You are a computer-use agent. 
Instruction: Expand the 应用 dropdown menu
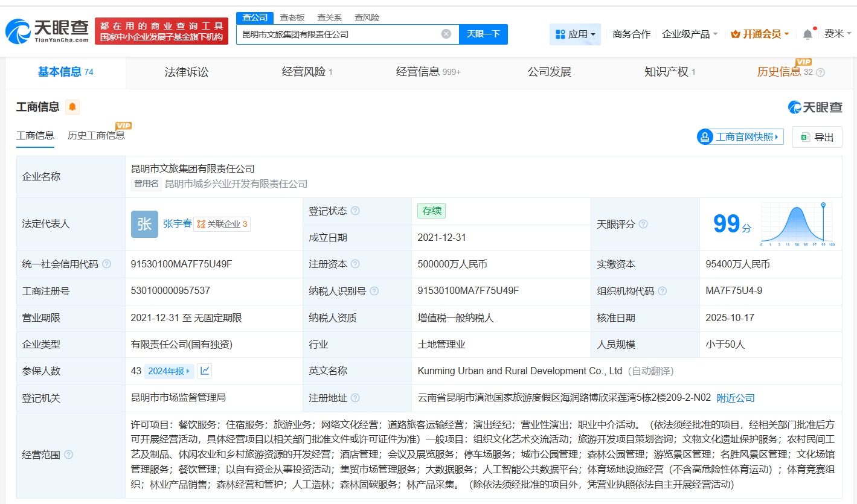coord(576,34)
